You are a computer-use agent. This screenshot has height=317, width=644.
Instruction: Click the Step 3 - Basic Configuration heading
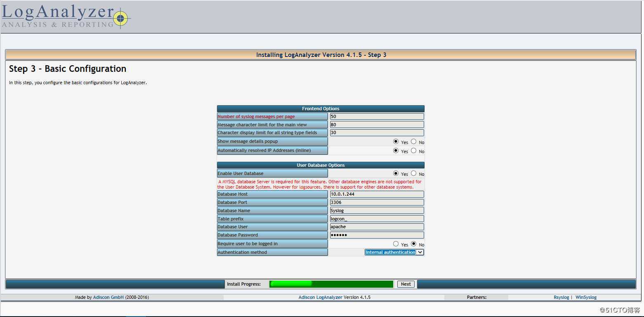[68, 69]
